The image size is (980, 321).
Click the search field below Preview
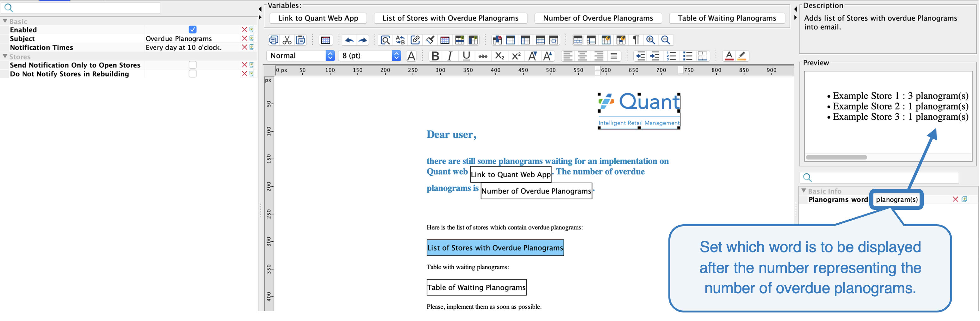(x=879, y=178)
